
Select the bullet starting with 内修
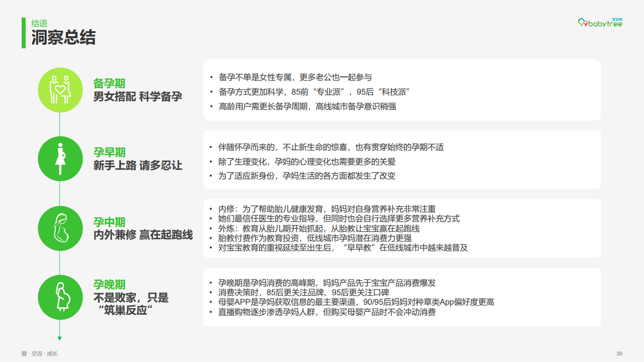pyautogui.click(x=327, y=209)
